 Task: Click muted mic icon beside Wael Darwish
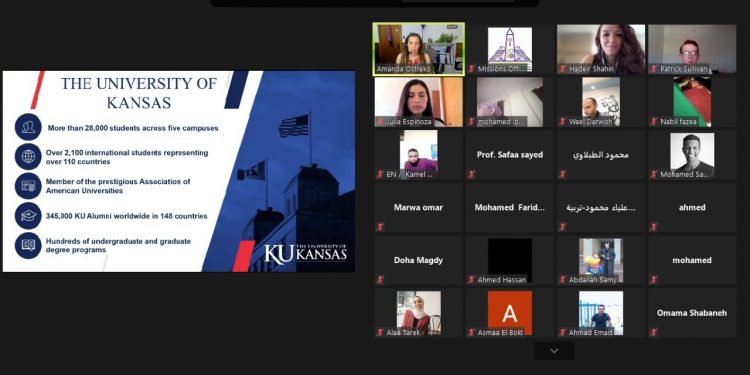click(563, 121)
